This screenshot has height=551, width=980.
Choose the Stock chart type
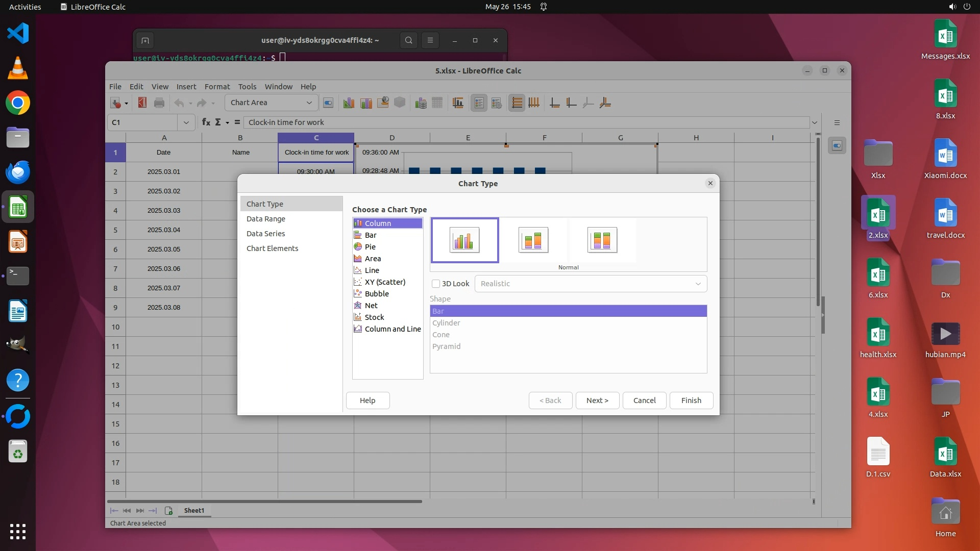pyautogui.click(x=374, y=317)
